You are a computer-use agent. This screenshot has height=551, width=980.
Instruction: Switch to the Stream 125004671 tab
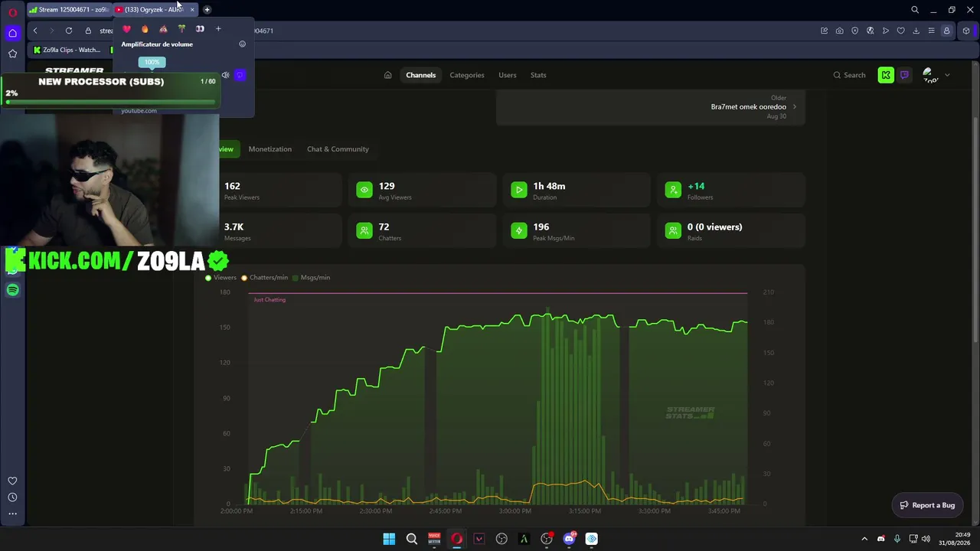click(69, 9)
